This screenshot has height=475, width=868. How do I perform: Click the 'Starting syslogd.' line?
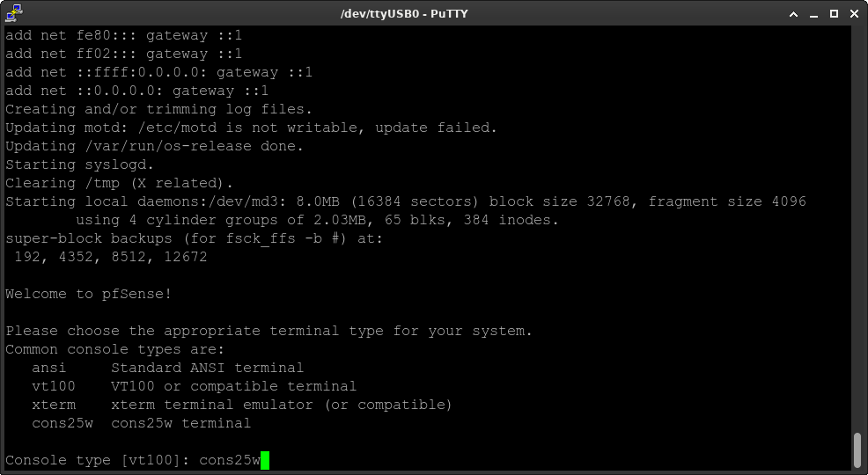point(79,164)
